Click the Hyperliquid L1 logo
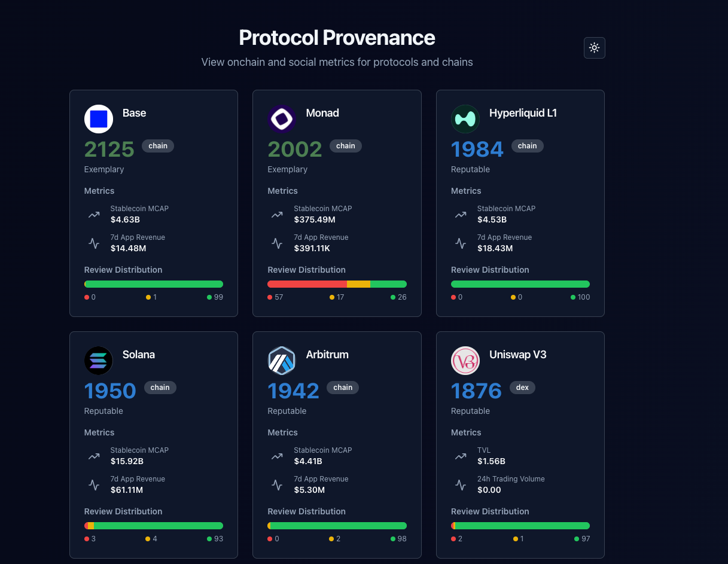Screen dimensions: 728x564 pyautogui.click(x=465, y=119)
